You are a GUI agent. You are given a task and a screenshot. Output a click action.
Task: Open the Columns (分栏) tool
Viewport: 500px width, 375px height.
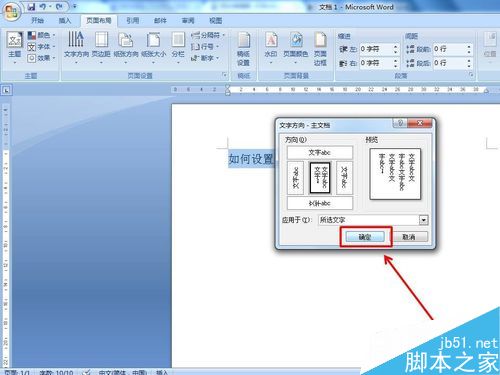pos(178,47)
